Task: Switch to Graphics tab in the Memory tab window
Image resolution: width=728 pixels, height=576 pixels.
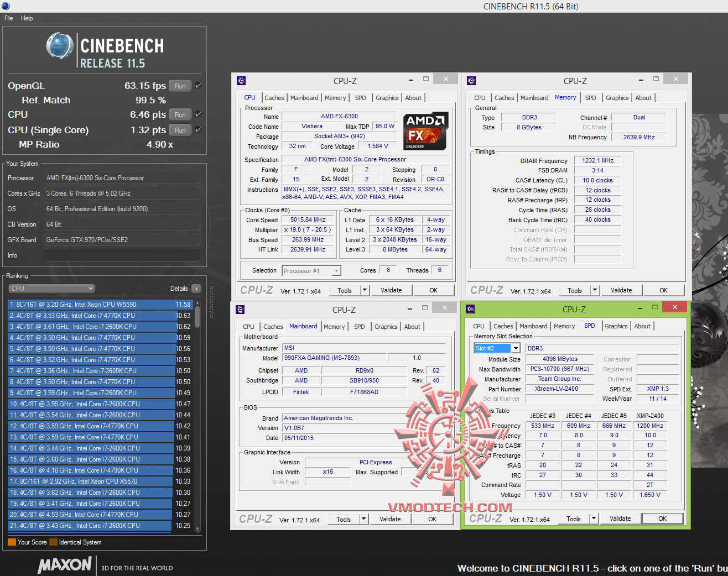Action: (617, 98)
